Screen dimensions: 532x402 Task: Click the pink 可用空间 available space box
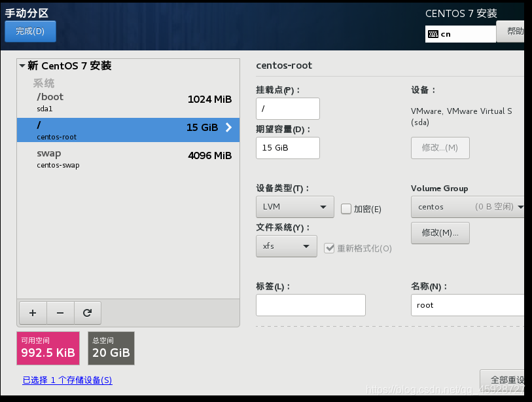[x=48, y=348]
